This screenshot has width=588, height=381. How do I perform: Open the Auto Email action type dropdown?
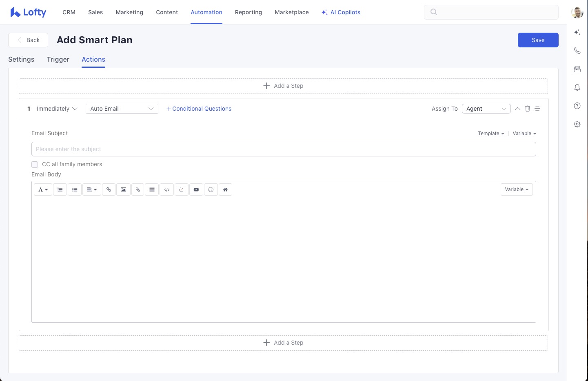tap(122, 109)
